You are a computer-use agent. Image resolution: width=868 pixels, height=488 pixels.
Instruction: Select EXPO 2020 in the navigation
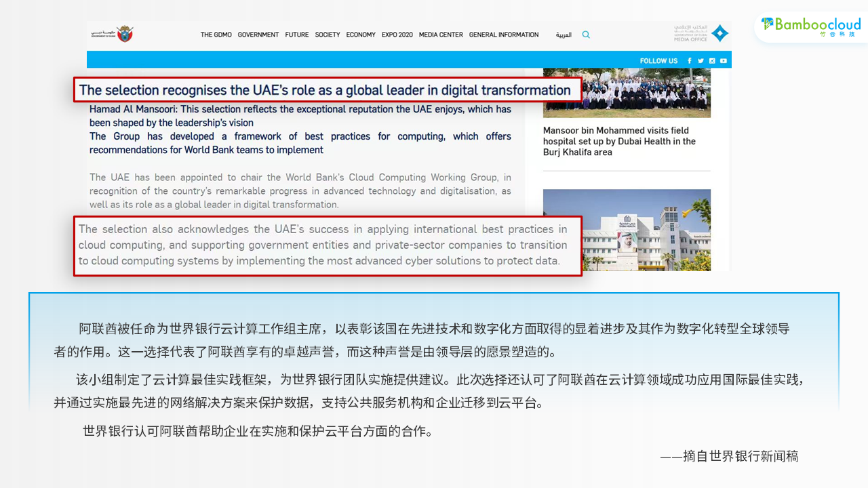point(397,35)
